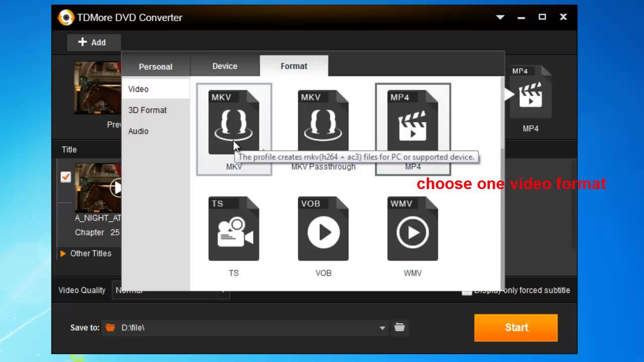Click the A_NIGHT_AT title name
644x362 pixels.
point(98,218)
